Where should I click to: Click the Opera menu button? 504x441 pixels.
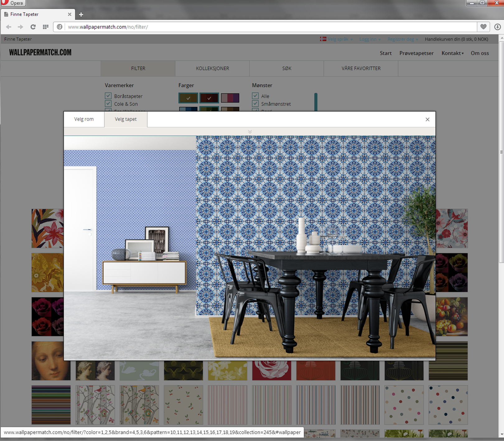(x=13, y=3)
